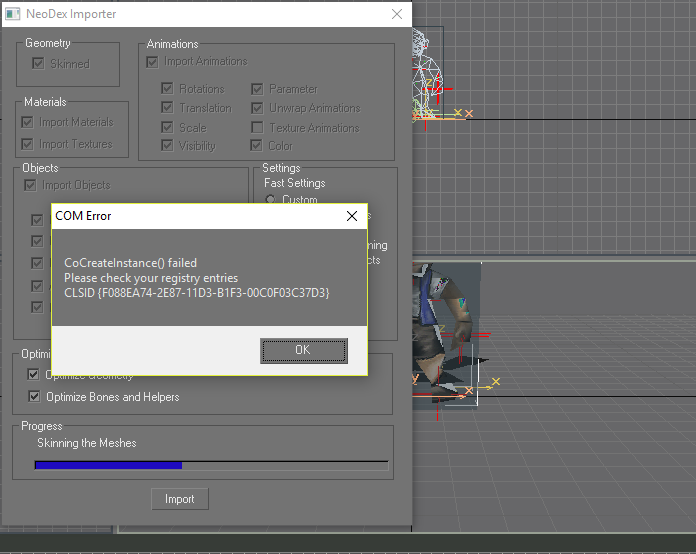Toggle Scale animation checkbox
Screen dimensions: 696x554
coord(167,127)
